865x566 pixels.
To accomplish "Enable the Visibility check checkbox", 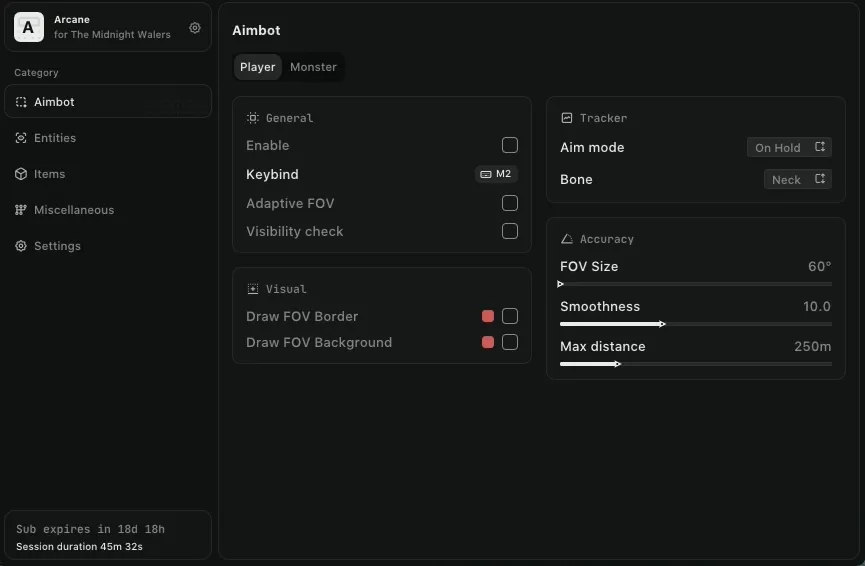I will click(x=510, y=231).
